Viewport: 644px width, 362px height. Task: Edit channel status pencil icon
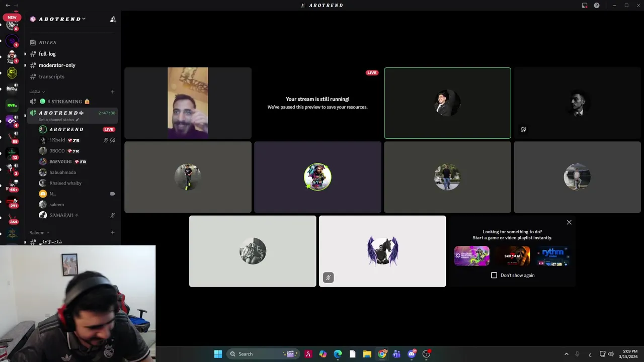coord(77,120)
